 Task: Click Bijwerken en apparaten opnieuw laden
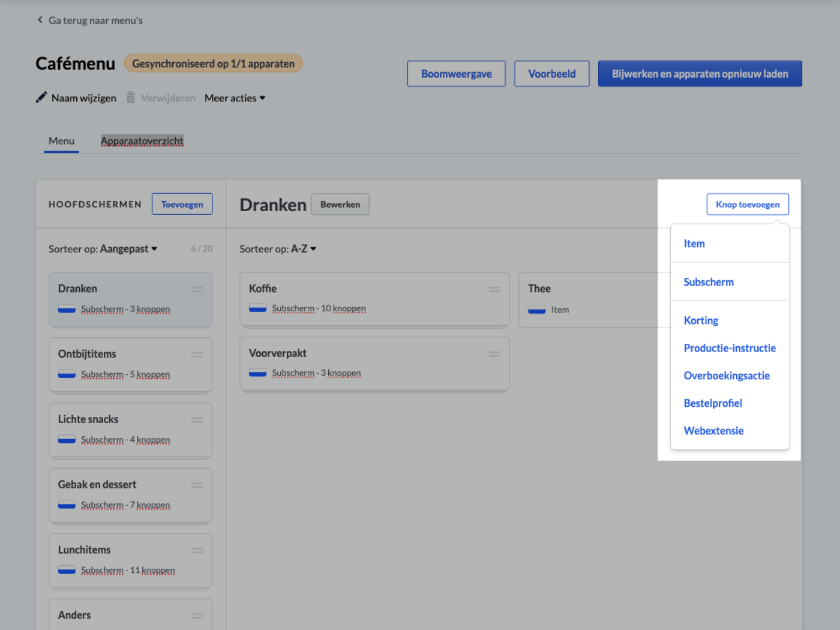click(700, 74)
